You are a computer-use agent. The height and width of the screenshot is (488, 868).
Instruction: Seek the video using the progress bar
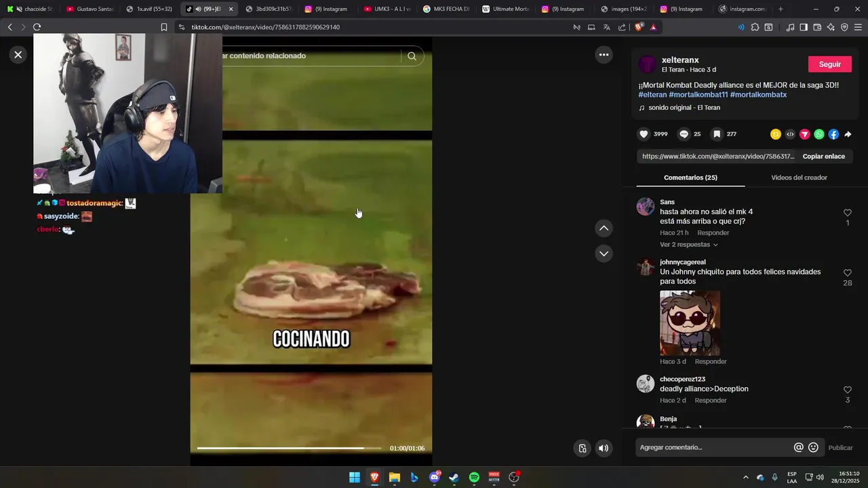(x=290, y=448)
